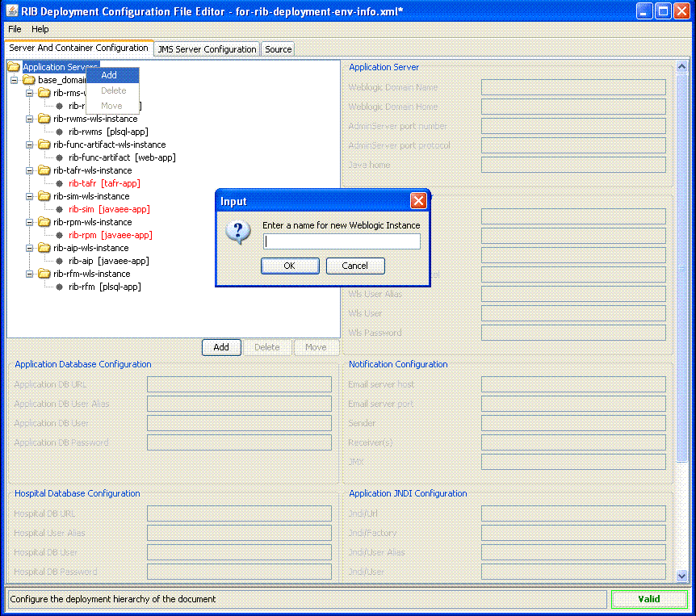Click the rib-rwms-wls-instance folder icon
The height and width of the screenshot is (616, 696).
click(x=44, y=119)
